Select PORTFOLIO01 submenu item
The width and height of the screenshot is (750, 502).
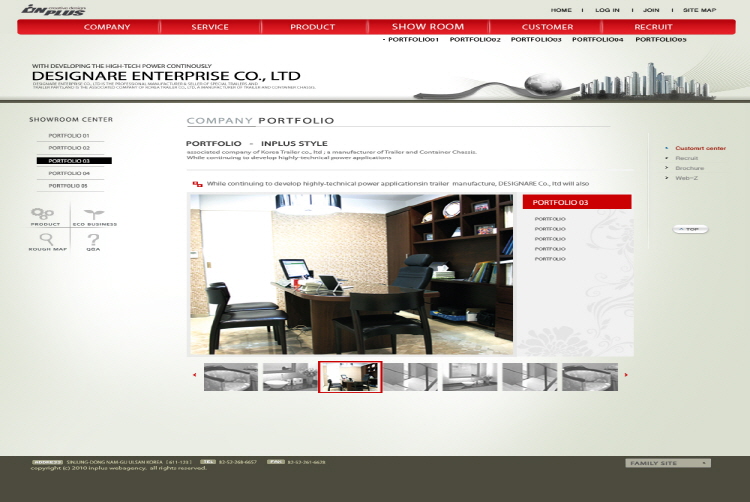click(x=413, y=40)
